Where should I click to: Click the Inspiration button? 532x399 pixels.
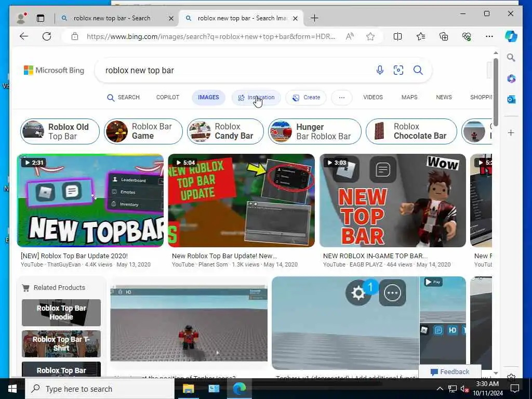tap(256, 97)
